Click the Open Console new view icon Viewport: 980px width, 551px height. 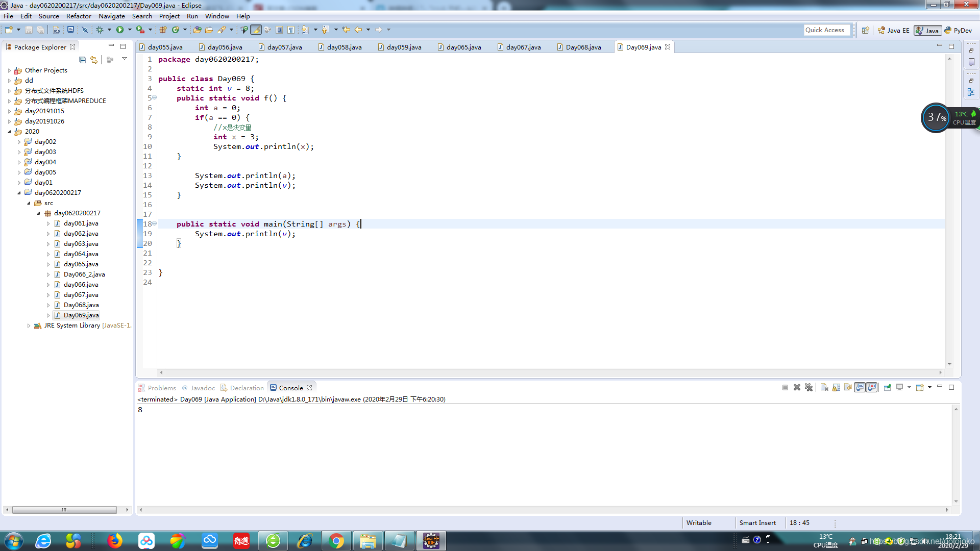click(920, 388)
